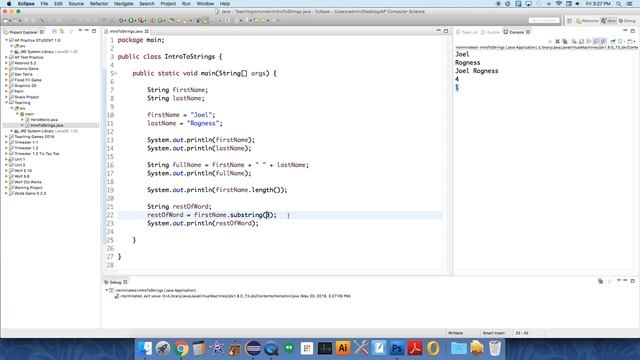Collapse the Teaching project node
This screenshot has width=640, height=360.
pyautogui.click(x=7, y=103)
